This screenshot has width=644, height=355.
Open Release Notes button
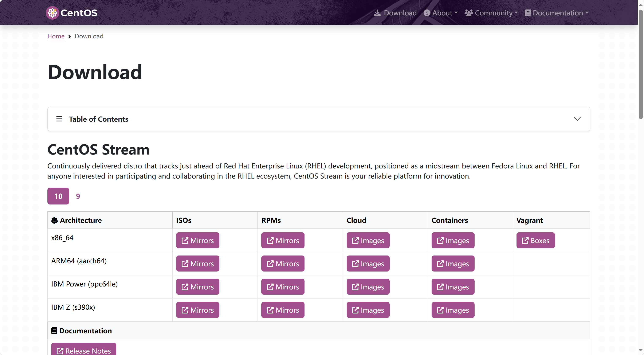tap(83, 350)
